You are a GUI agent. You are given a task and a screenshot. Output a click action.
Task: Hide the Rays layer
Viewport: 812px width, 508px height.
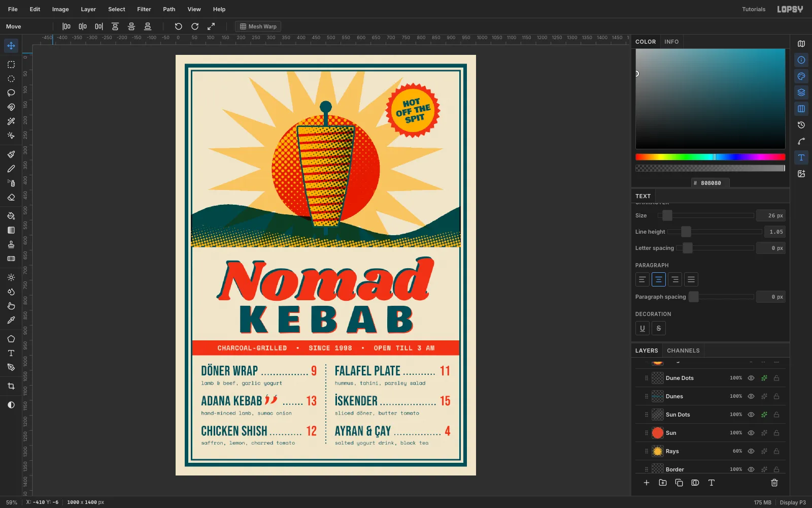coord(751,451)
